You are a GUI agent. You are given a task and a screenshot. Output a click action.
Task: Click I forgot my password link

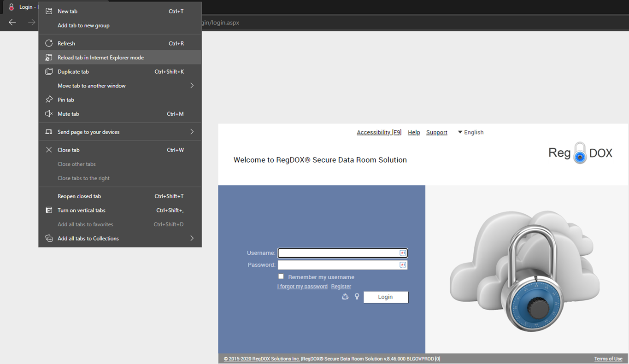(x=302, y=287)
